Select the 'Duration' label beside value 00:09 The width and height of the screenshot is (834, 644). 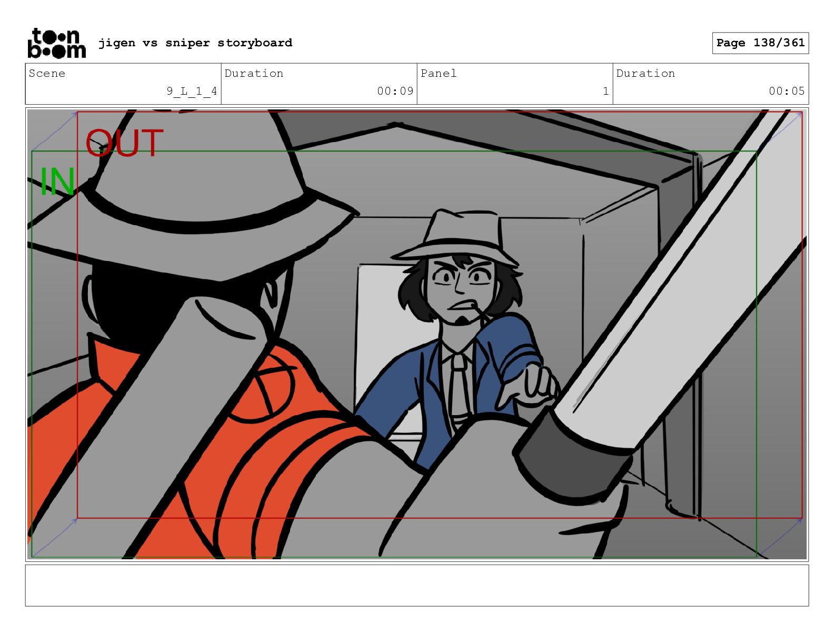pyautogui.click(x=254, y=73)
